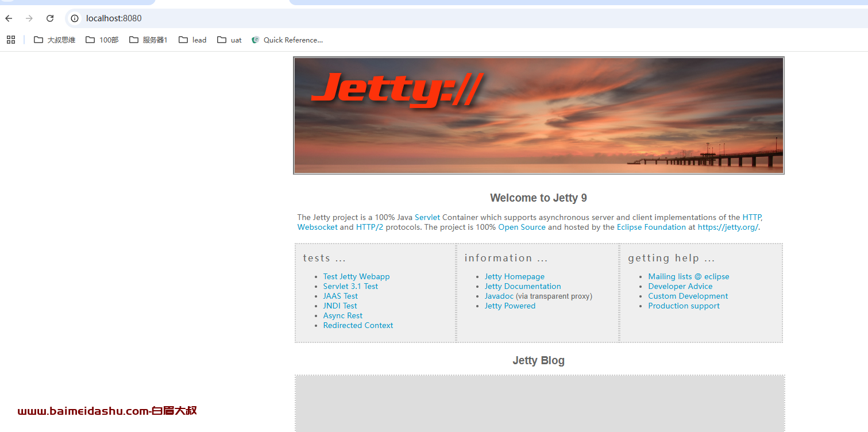
Task: Open the Servlet link in description
Action: point(427,217)
